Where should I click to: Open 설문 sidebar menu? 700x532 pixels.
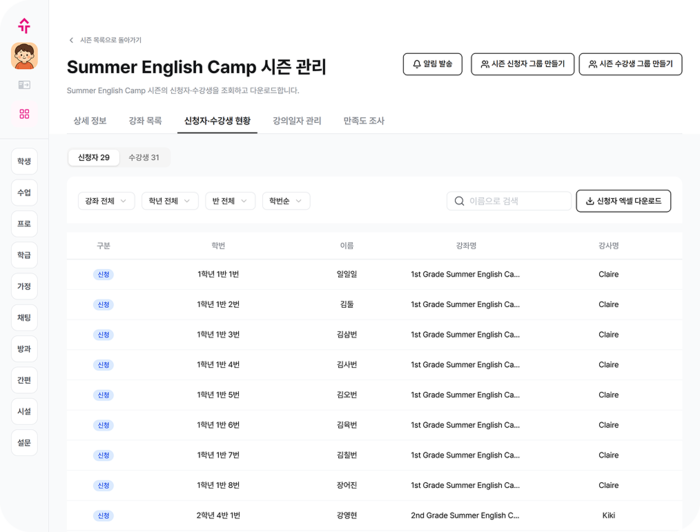tap(24, 442)
